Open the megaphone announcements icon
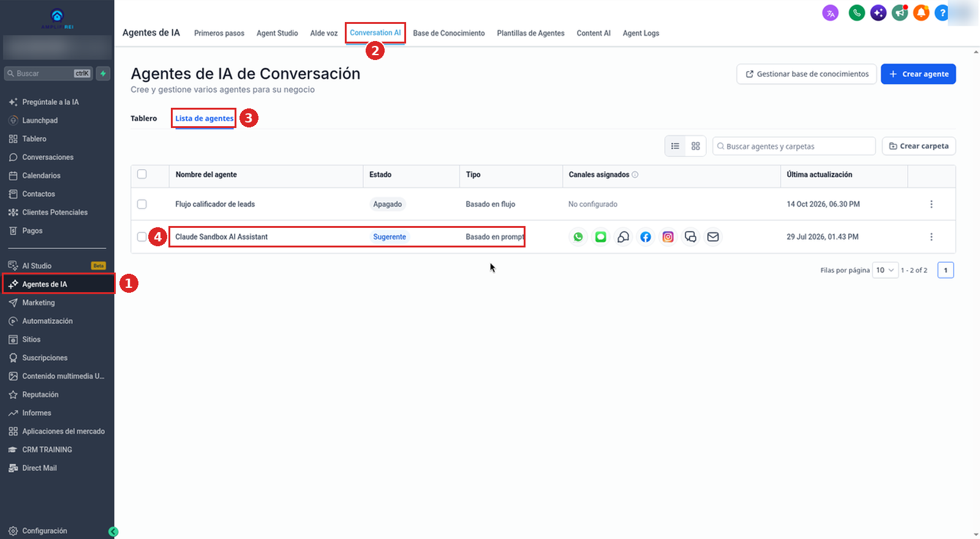Image resolution: width=980 pixels, height=539 pixels. coord(900,13)
